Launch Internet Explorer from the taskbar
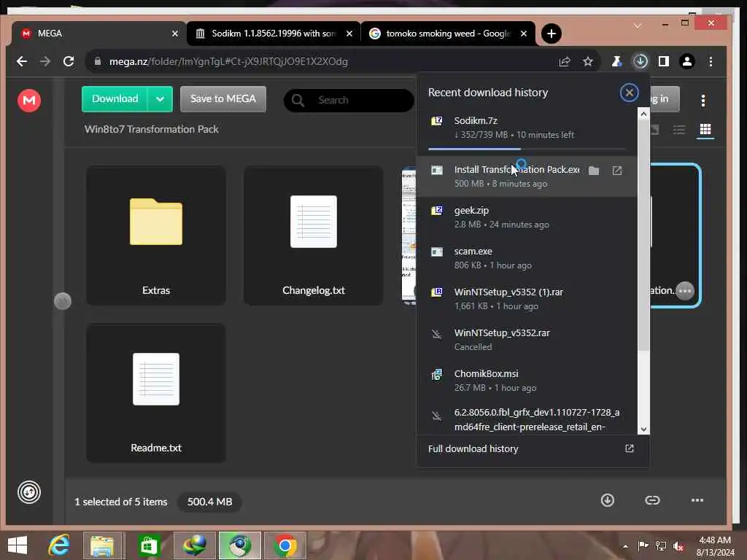 59,545
